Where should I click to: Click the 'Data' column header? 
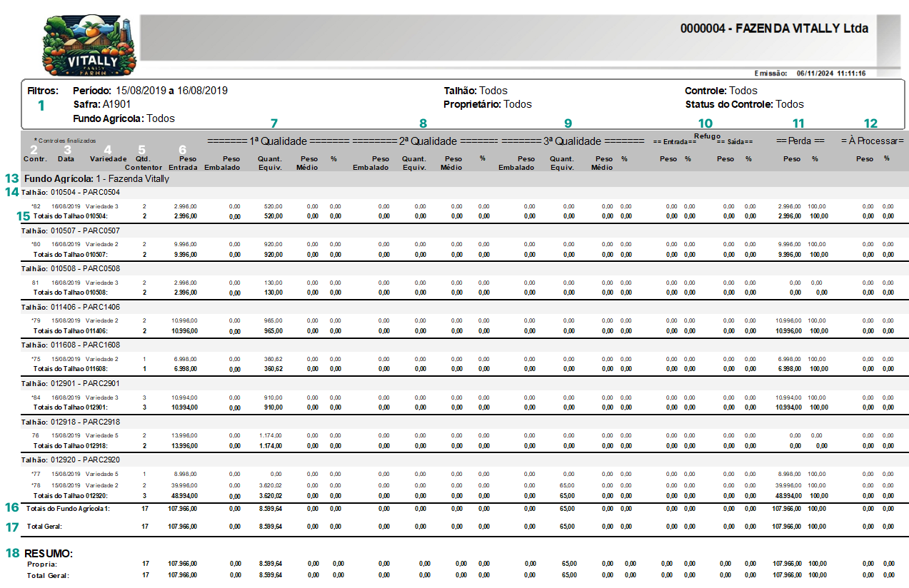click(x=66, y=158)
